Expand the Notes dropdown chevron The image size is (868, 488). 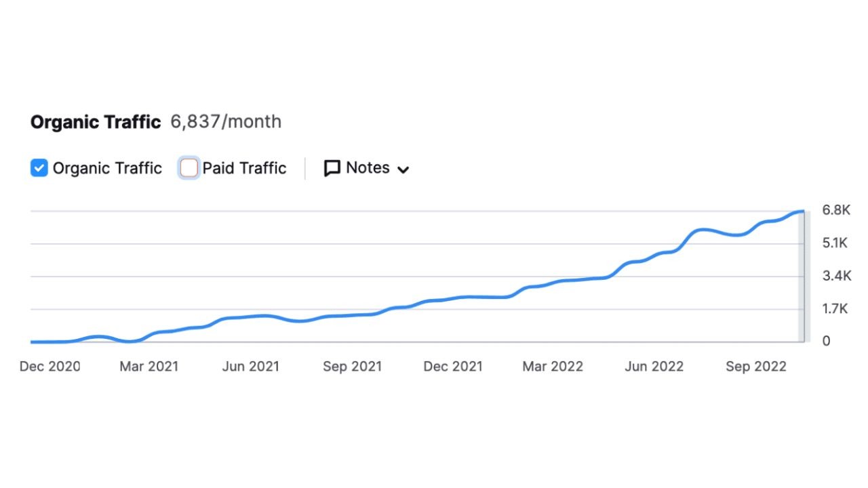(x=403, y=169)
